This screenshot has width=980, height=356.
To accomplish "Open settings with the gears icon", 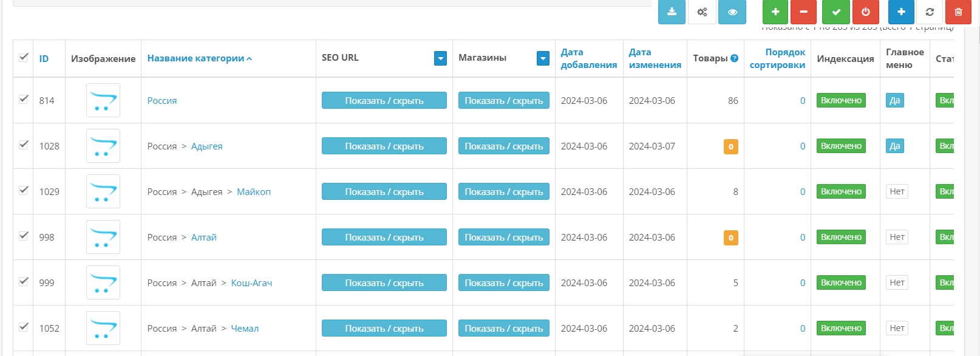I will (702, 12).
